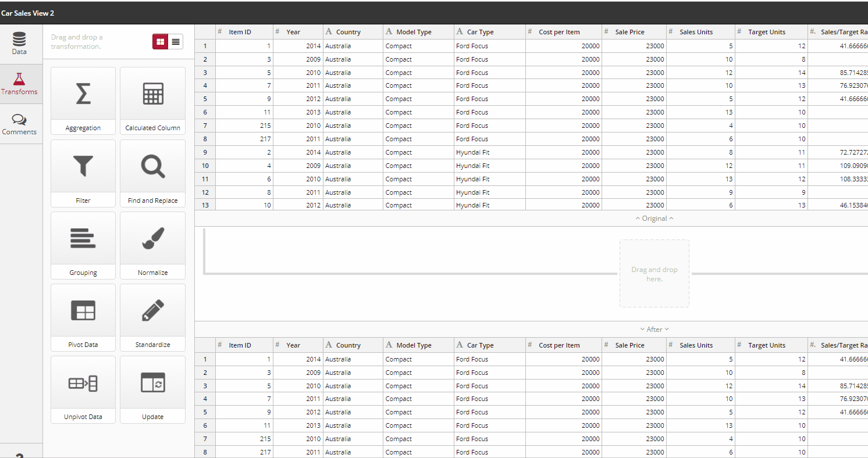Screen dimensions: 868x458
Task: Select Cost per Item header in Original table
Action: click(x=564, y=32)
